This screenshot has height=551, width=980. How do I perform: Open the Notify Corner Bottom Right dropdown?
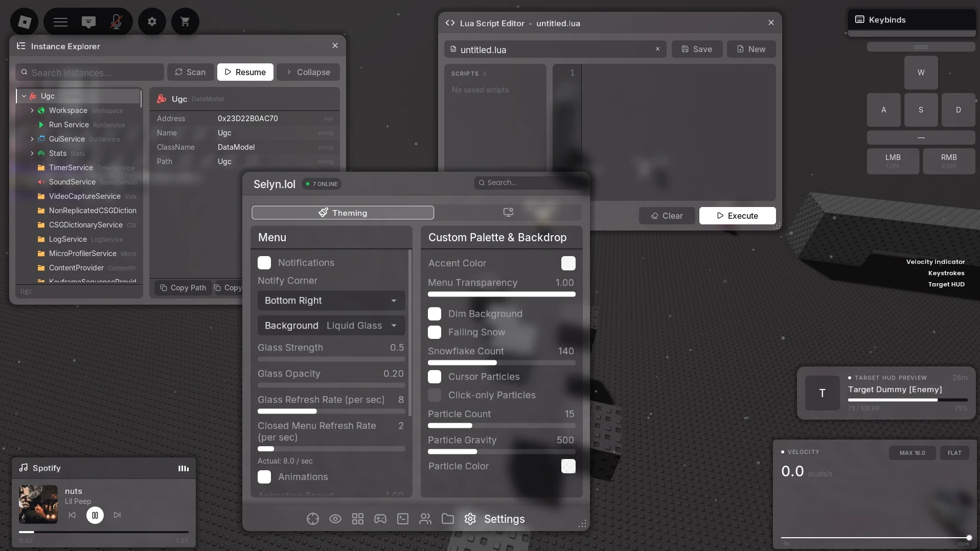pos(331,301)
